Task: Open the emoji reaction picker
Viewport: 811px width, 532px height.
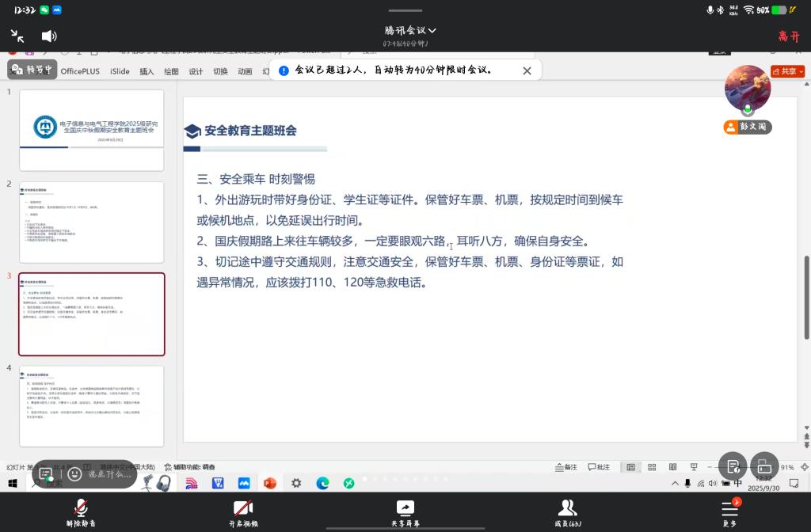Action: click(74, 474)
